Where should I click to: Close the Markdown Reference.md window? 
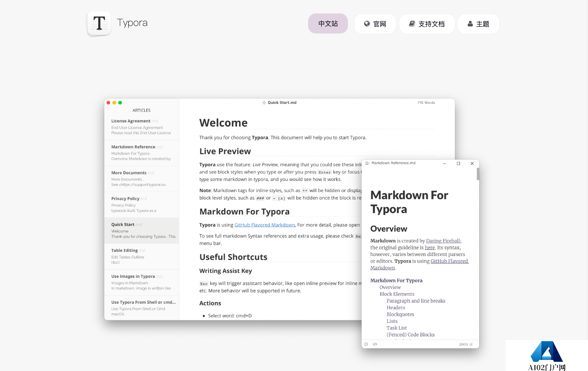[x=472, y=164]
